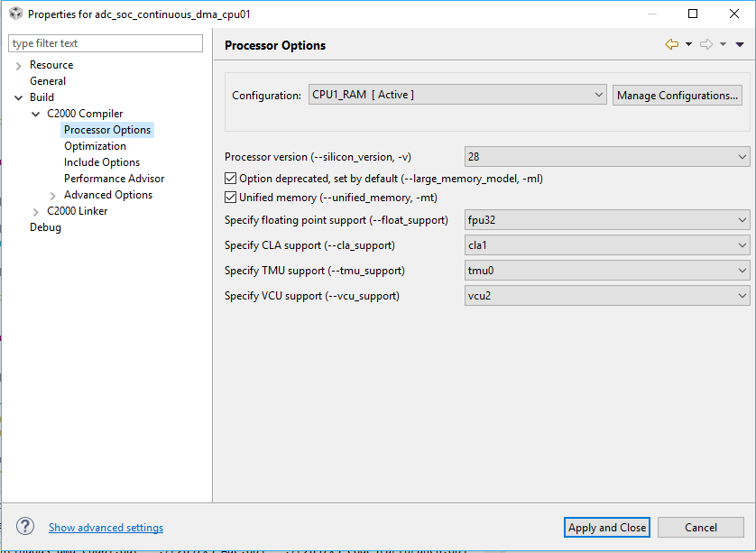Open the back history dropdown arrow

click(688, 44)
